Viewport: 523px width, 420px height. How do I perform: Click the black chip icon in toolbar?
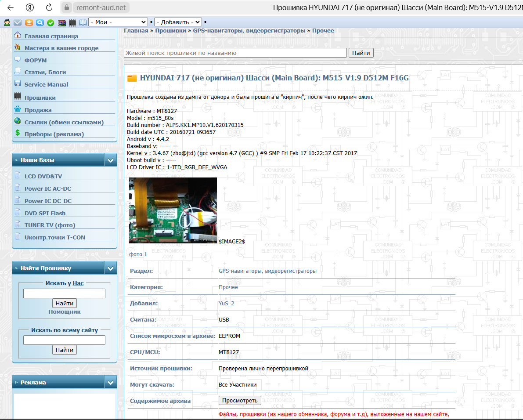(72, 22)
